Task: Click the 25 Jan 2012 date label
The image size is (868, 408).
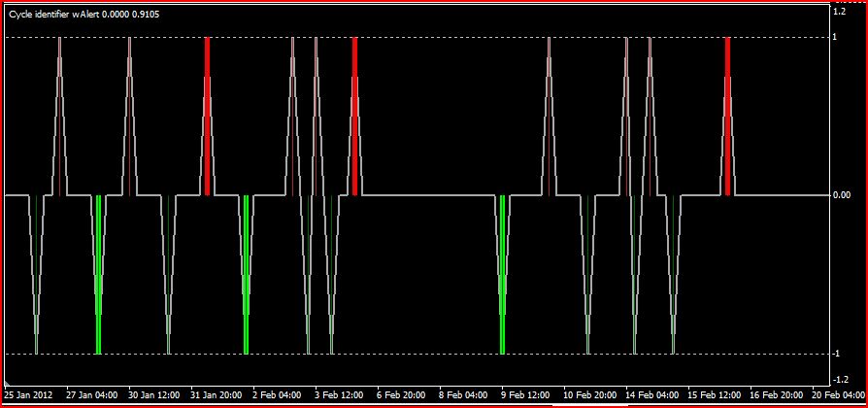Action: (x=29, y=395)
